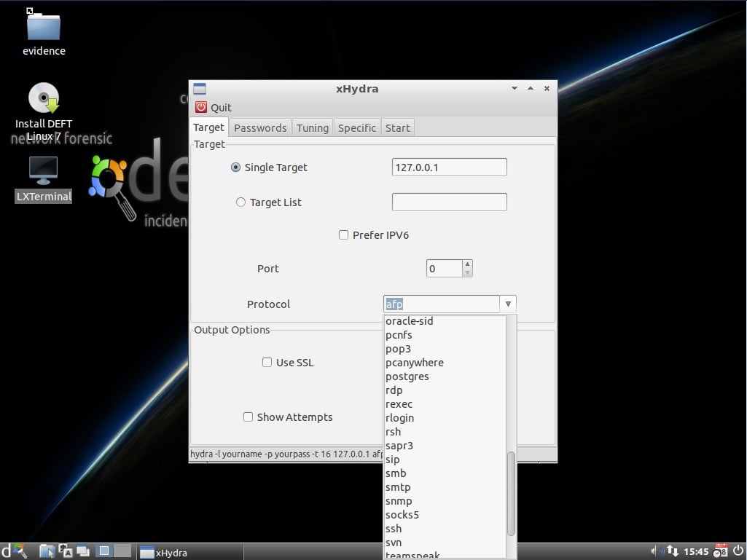Click the hydra command line status text

coord(286,454)
